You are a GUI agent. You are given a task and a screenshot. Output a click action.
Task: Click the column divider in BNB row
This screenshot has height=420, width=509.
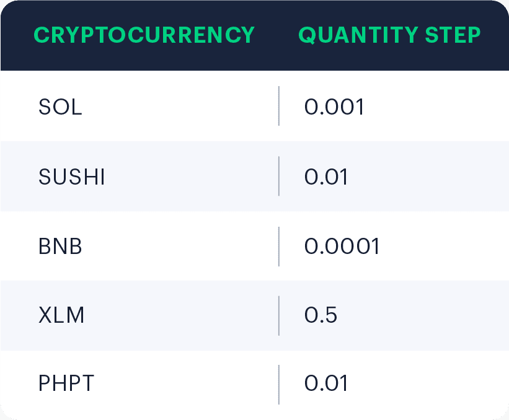tap(279, 247)
